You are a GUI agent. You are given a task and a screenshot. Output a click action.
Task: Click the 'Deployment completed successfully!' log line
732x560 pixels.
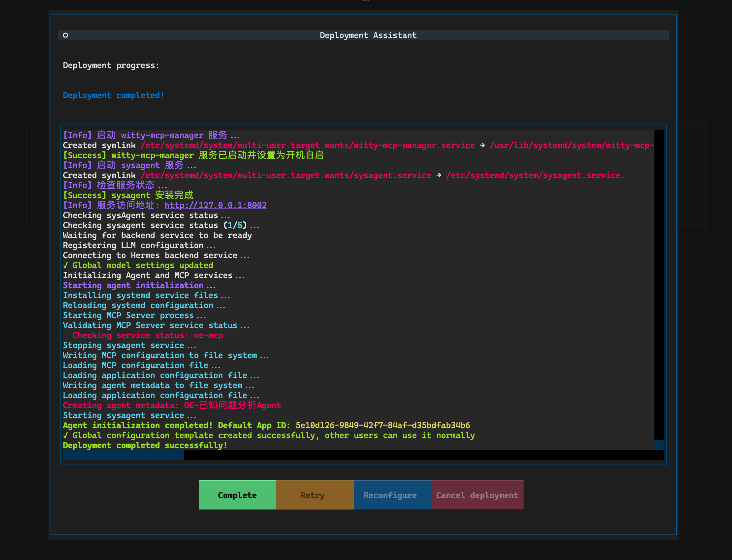(145, 445)
